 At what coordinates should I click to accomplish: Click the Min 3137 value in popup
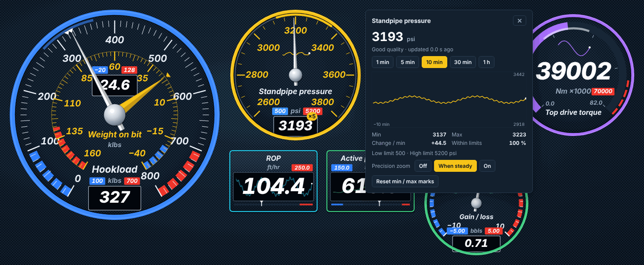[439, 134]
